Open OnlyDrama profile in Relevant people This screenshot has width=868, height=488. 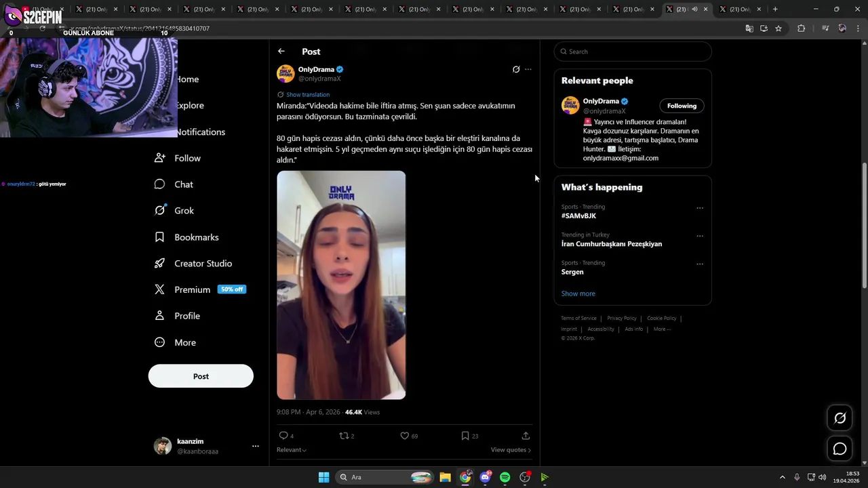click(x=601, y=101)
